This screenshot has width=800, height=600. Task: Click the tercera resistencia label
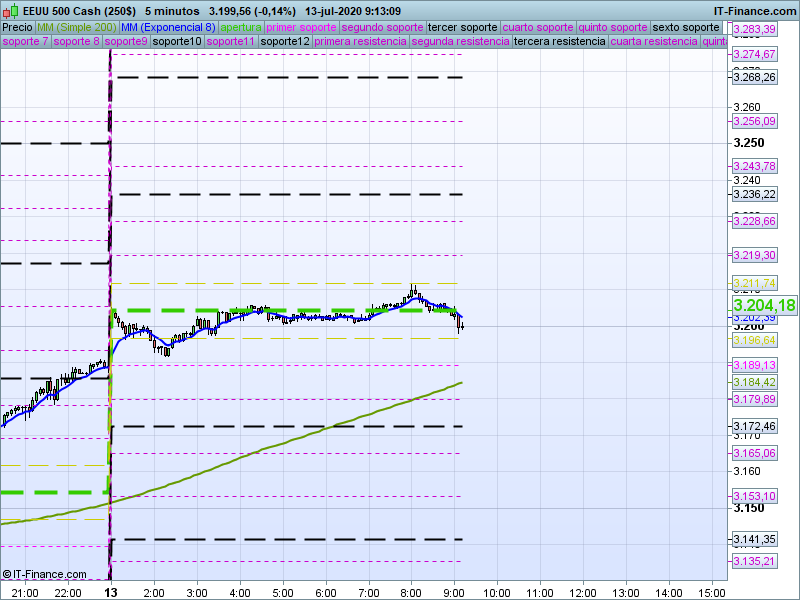click(559, 42)
